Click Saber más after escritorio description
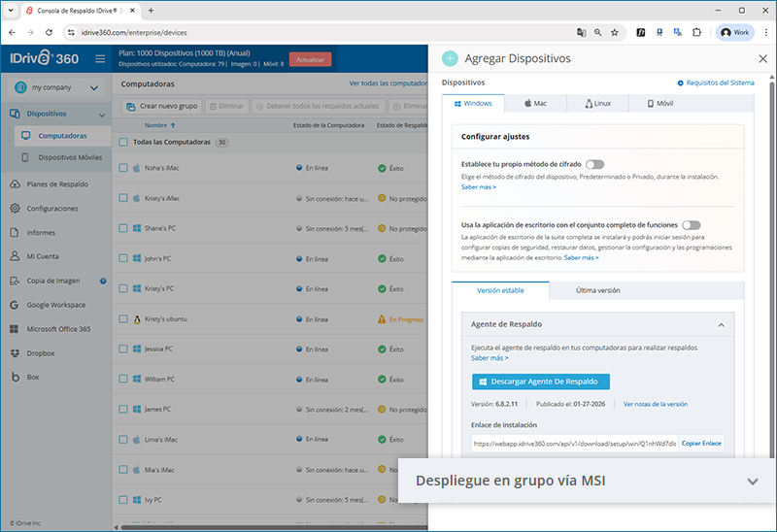 (x=581, y=257)
